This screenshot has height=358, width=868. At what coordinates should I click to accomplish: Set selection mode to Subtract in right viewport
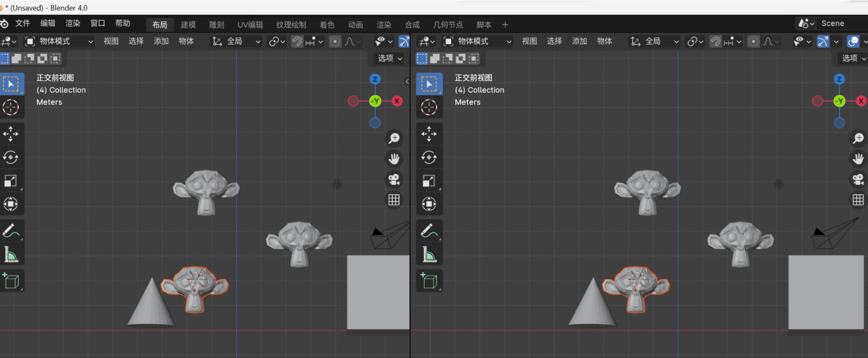(448, 59)
